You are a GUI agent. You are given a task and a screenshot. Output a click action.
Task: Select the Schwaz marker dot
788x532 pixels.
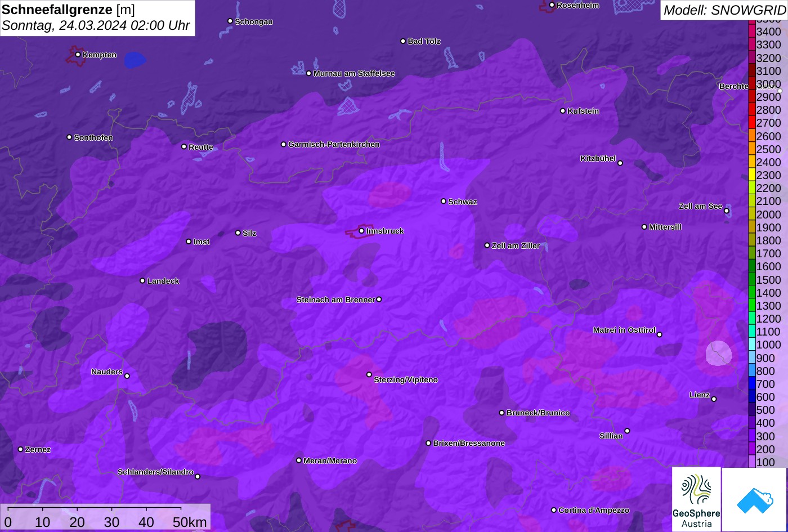click(x=444, y=201)
